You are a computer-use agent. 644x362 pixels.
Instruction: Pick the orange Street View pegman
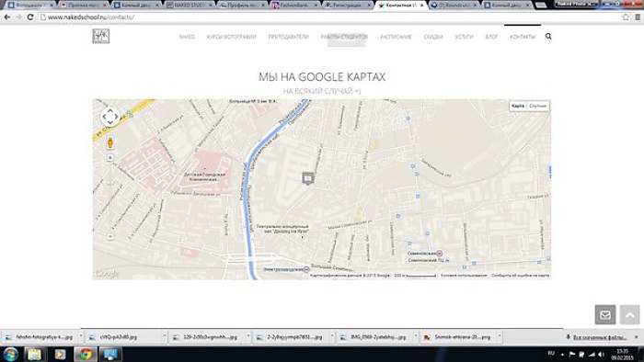[110, 142]
